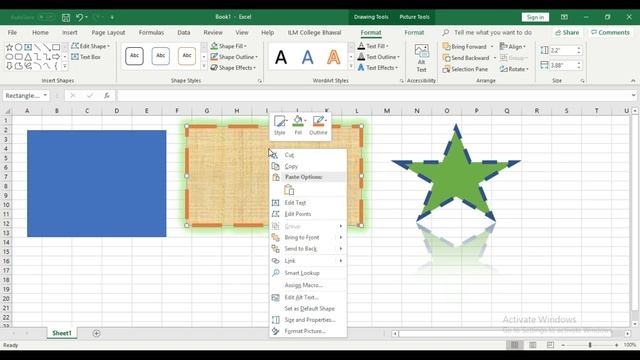Open the File tab
The height and width of the screenshot is (360, 640).
tap(12, 32)
